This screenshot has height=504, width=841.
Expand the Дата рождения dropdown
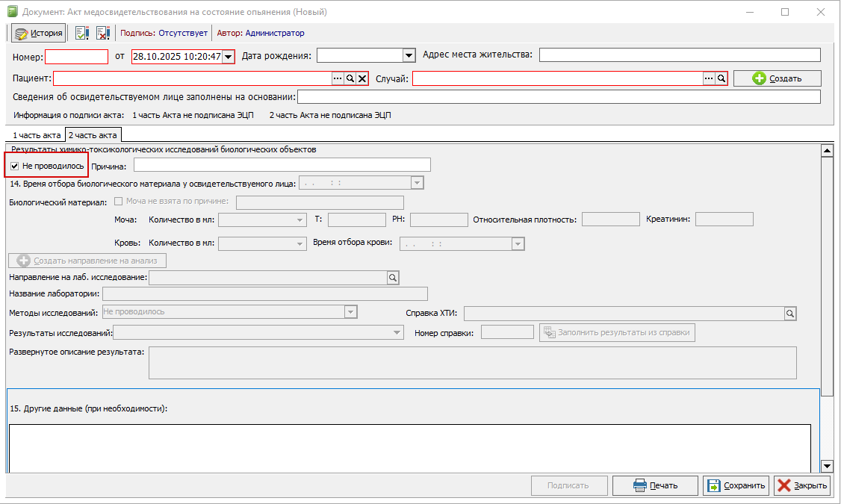(x=409, y=55)
